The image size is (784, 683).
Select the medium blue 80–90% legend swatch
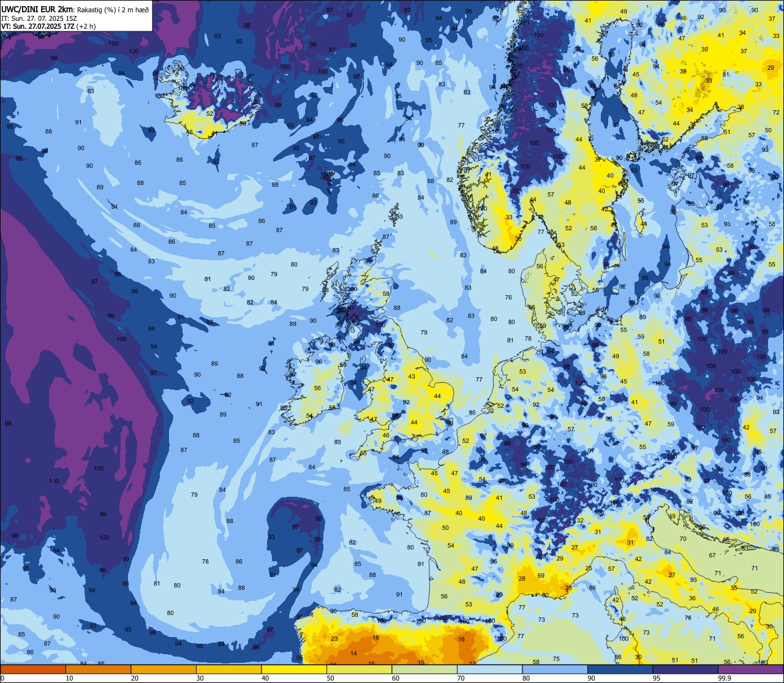555,670
